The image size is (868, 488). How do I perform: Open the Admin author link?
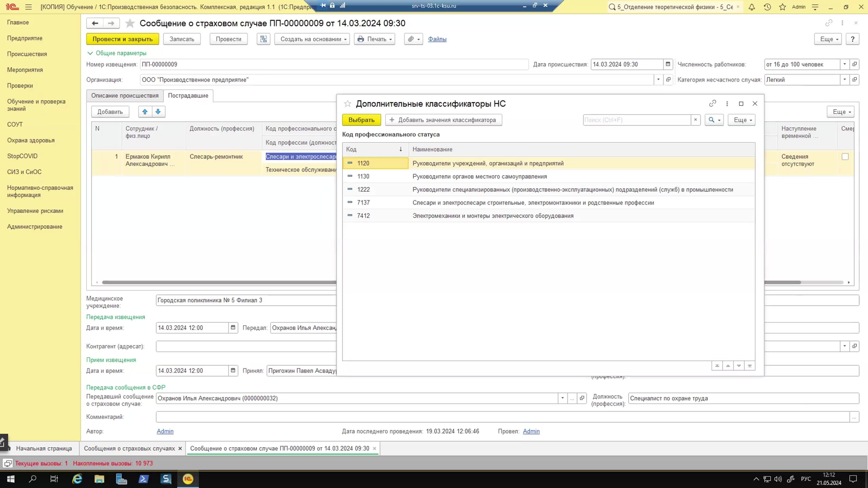165,432
